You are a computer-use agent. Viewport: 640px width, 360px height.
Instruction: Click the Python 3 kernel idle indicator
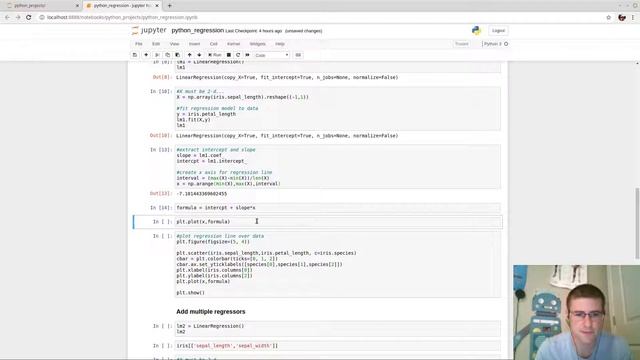coord(506,44)
